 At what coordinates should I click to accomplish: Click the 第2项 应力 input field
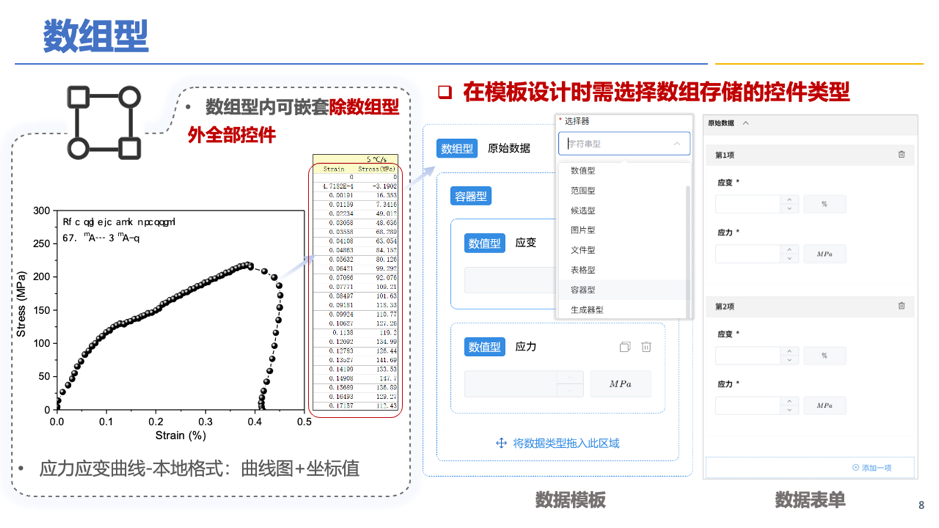[x=747, y=405]
